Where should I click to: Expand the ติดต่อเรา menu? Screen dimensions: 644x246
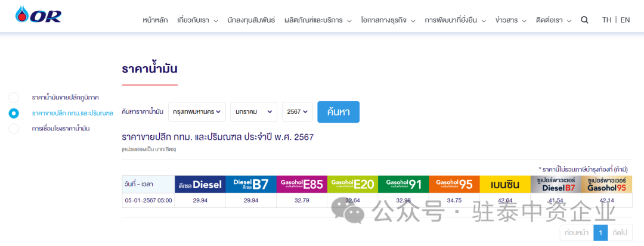coord(553,20)
